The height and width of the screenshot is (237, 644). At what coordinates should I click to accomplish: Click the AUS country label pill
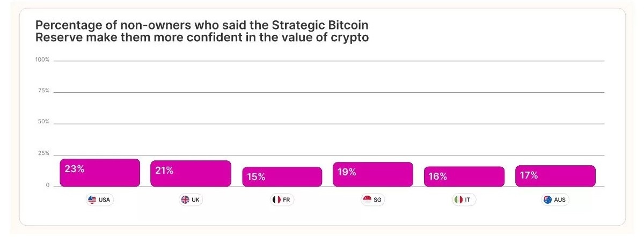click(x=555, y=200)
